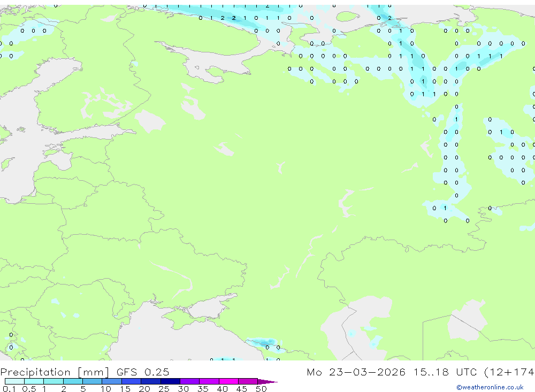
Task: Click the '0.1' legend scale label
Action: click(9, 389)
